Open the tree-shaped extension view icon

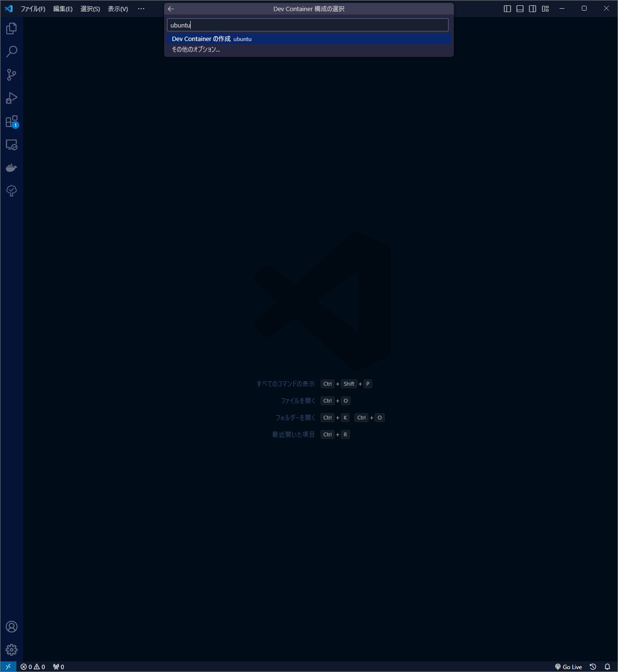12,191
